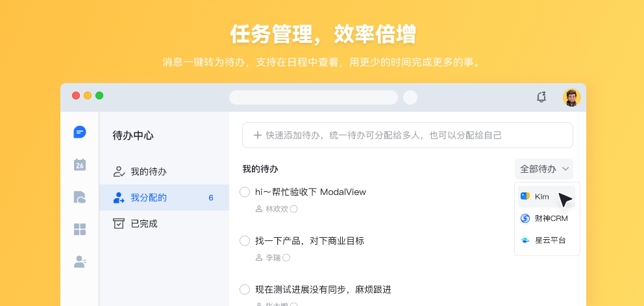This screenshot has width=644, height=306.
Task: Choose 星云平台 in the dropdown list
Action: pos(546,240)
